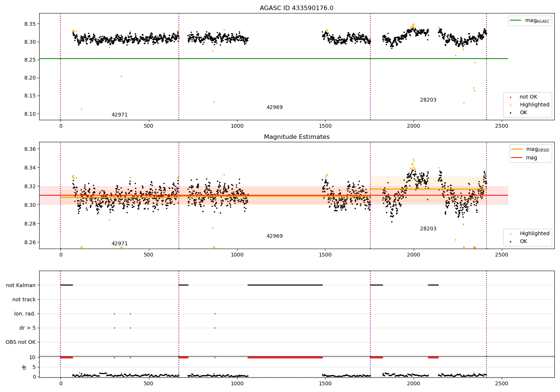Click x-tick 2500 on the bottom flags plot
The height and width of the screenshot is (392, 560).
501,383
